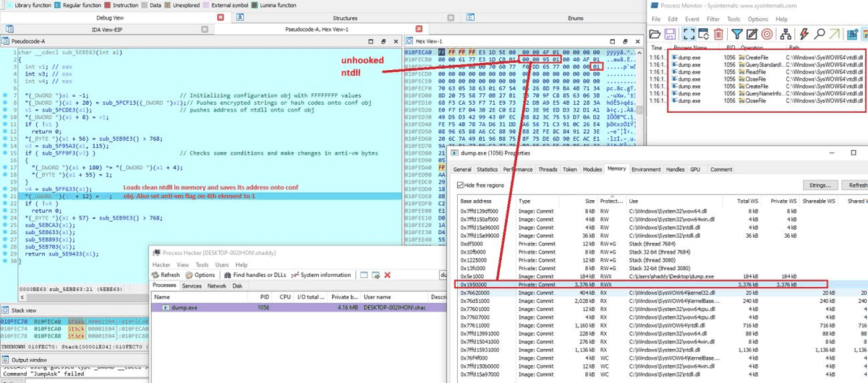Select the Handles tab in dump.exe Properties

[x=675, y=169]
